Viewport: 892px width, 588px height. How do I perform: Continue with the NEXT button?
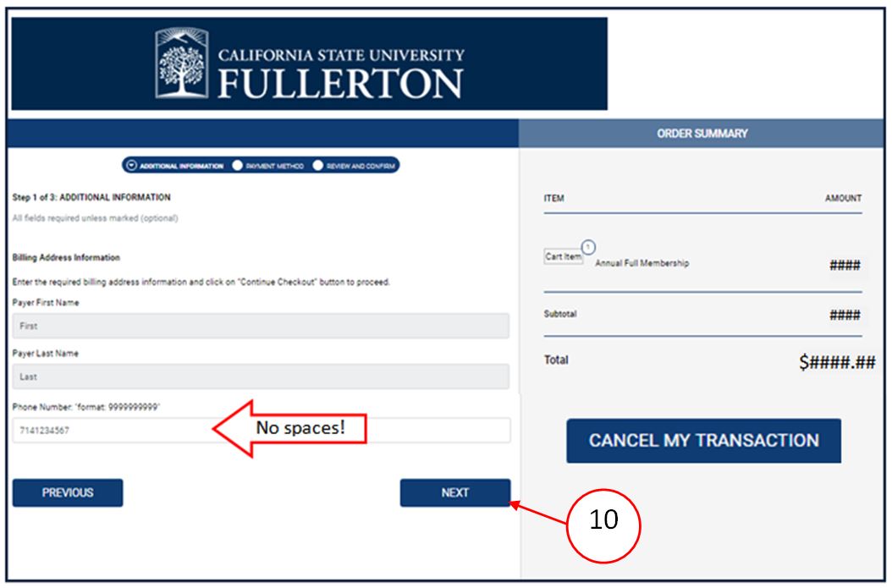(x=455, y=492)
